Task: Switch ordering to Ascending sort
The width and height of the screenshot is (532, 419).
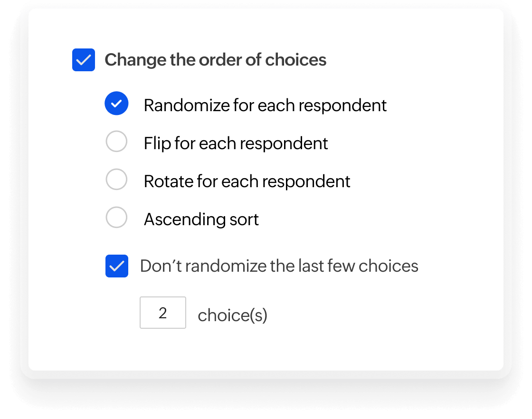Action: [116, 218]
